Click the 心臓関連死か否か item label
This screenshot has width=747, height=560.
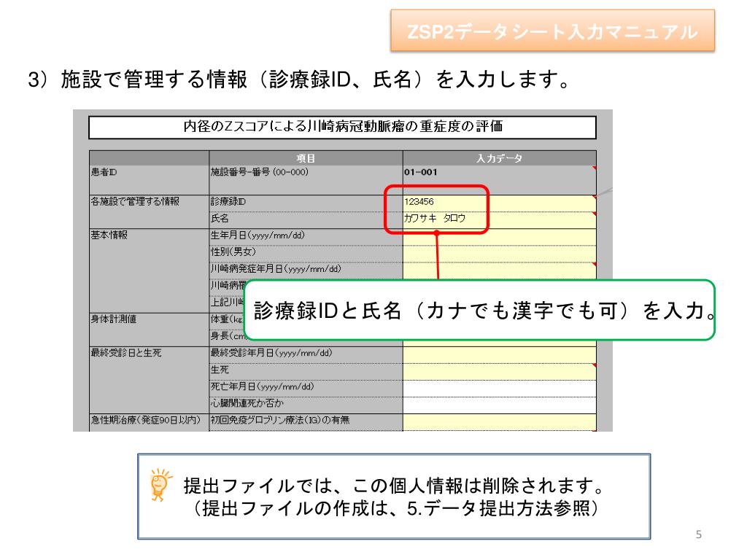point(247,403)
